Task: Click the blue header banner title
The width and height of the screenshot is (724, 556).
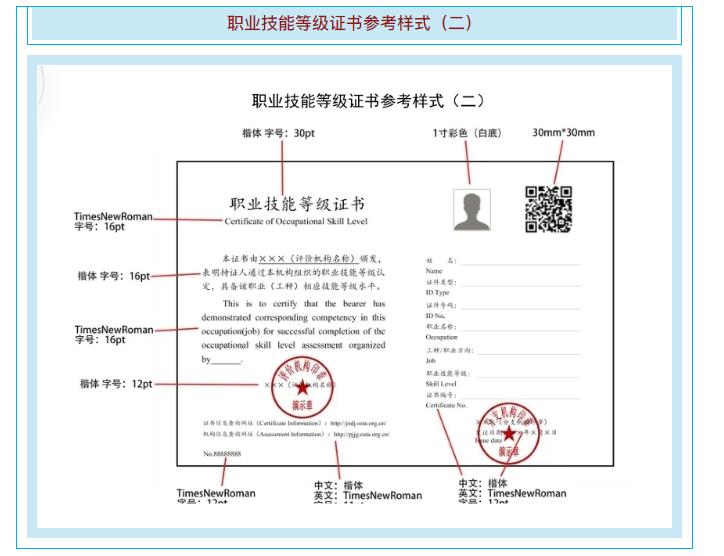Action: point(362,23)
